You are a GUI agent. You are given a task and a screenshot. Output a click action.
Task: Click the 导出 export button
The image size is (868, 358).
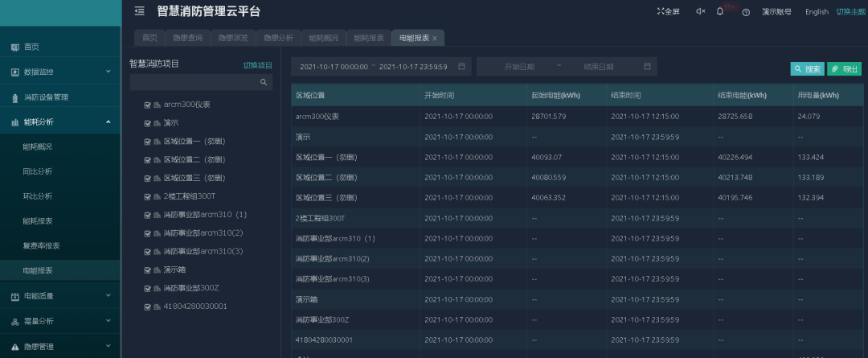[x=844, y=68]
